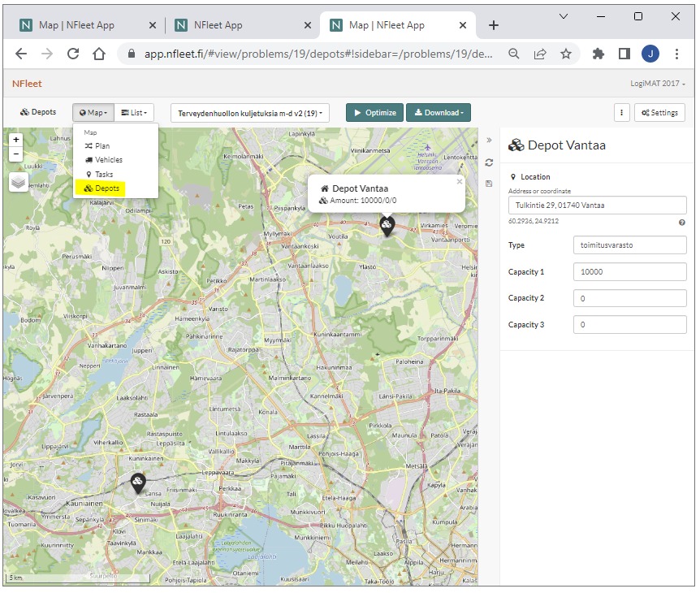This screenshot has height=593, width=700.
Task: Open the tab search chevron
Action: 564,16
